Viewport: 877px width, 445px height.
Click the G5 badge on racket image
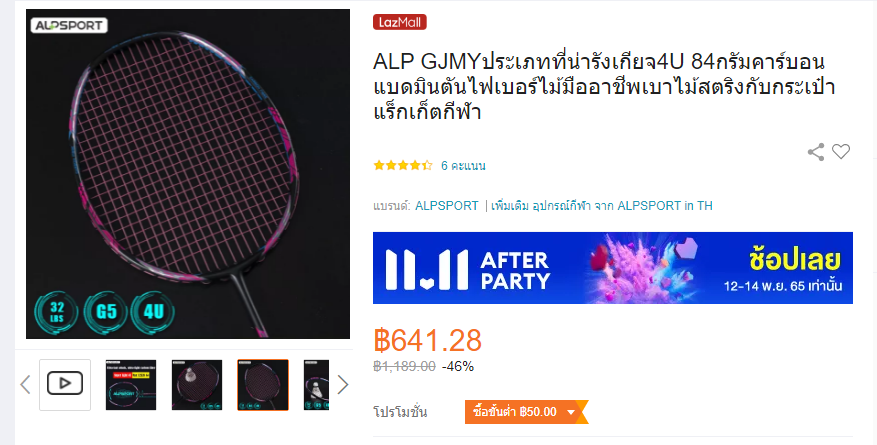[106, 313]
